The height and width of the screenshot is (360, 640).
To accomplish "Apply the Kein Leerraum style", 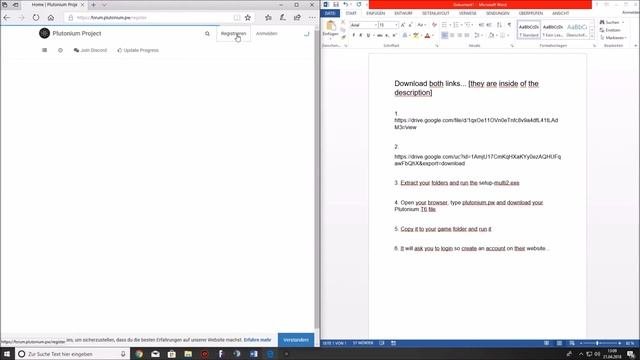I will [x=553, y=30].
